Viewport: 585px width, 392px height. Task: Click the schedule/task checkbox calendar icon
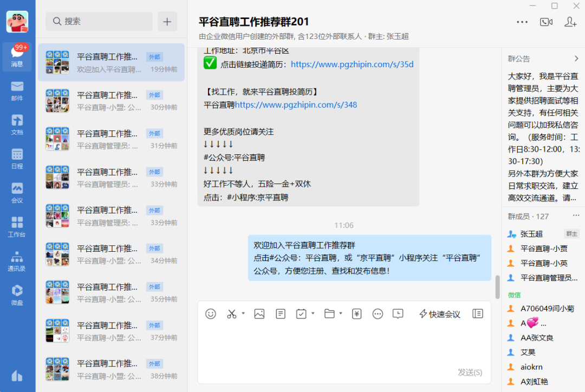coord(301,314)
